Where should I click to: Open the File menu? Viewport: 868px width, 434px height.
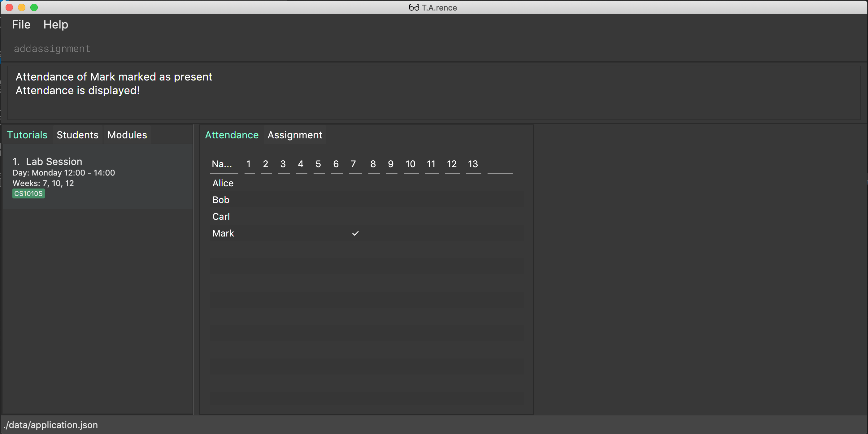21,24
